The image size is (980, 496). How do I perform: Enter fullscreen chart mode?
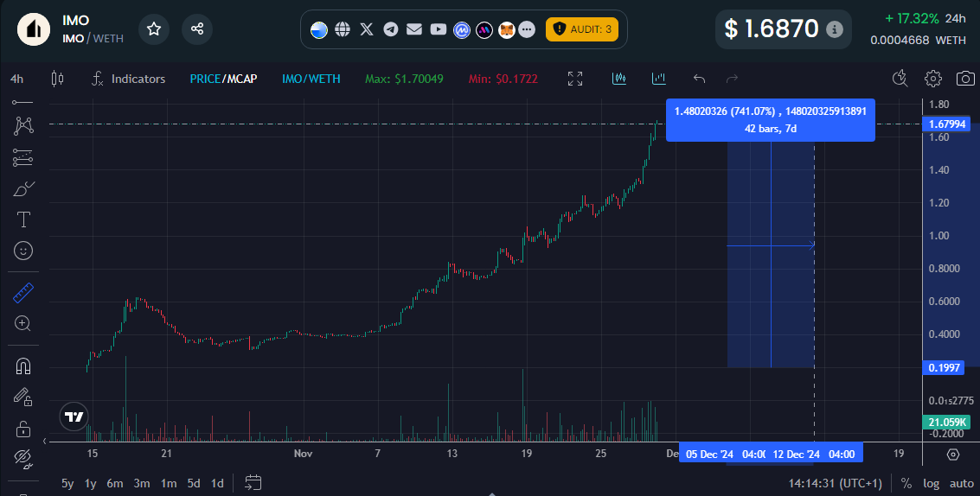pyautogui.click(x=575, y=79)
